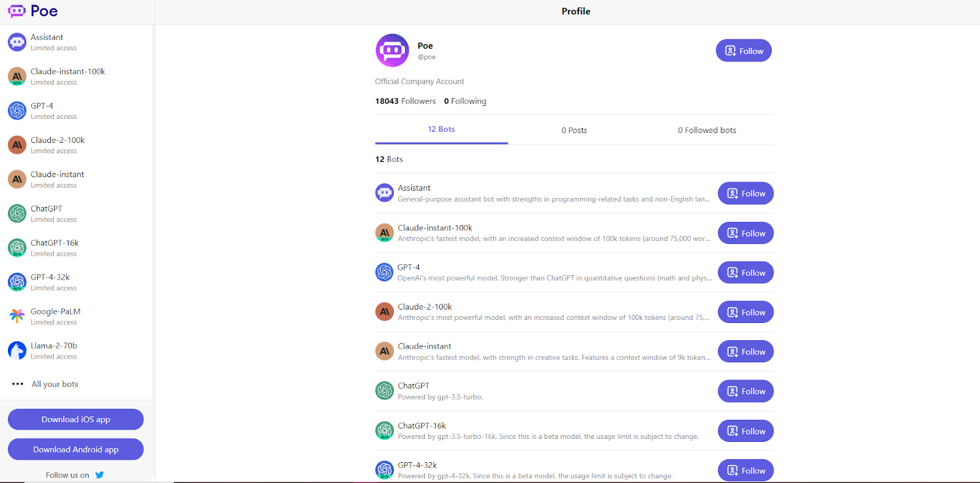Click the Twitter bird icon
Viewport: 980px width, 483px height.
[100, 475]
